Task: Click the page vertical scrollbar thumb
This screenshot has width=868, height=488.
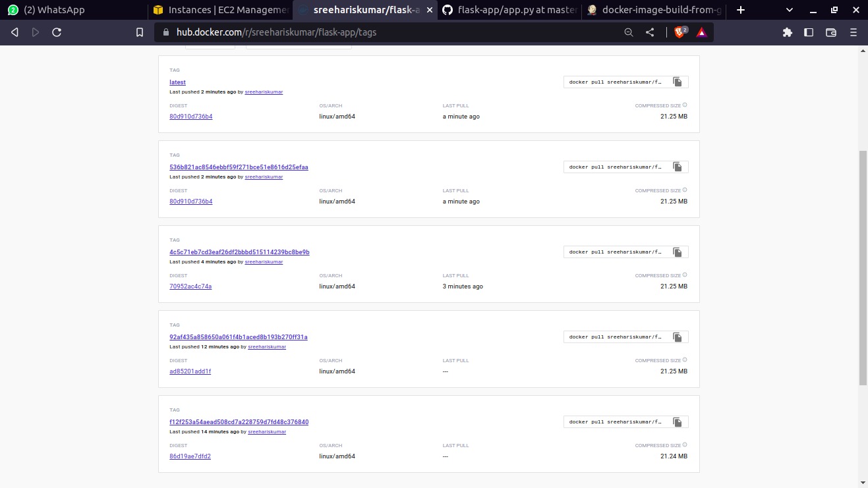Action: tap(863, 267)
